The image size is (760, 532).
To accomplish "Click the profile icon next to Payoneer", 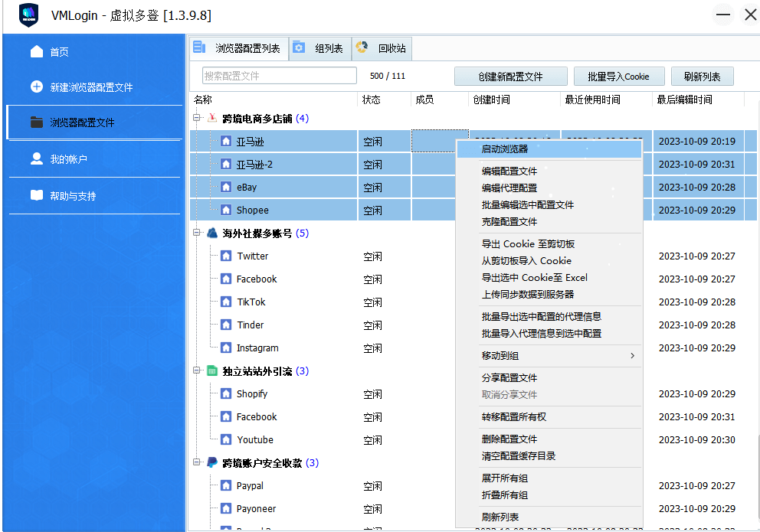I will coord(226,508).
